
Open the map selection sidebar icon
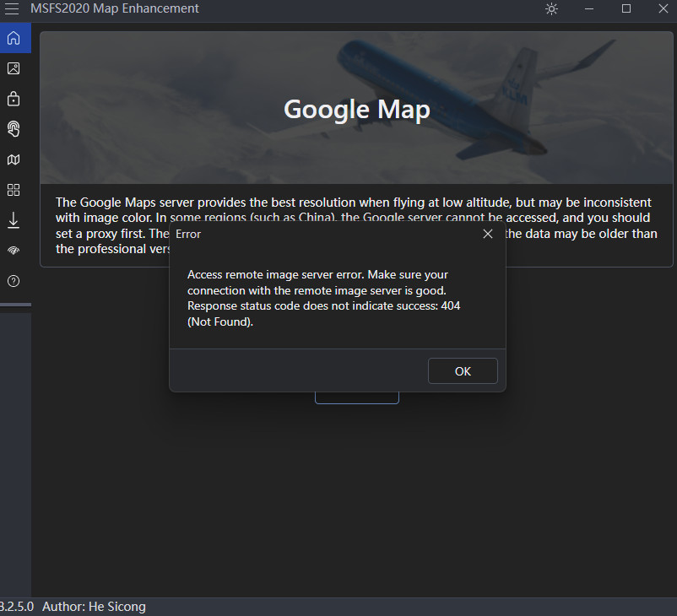click(x=14, y=159)
